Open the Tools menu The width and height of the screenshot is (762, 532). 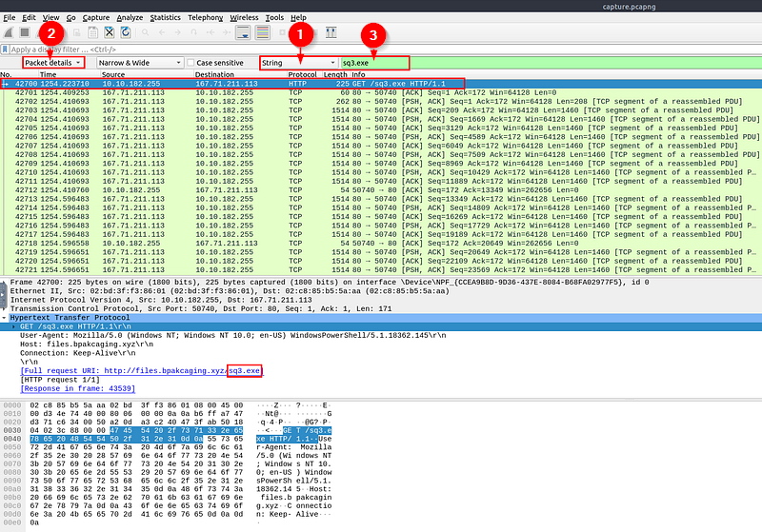(x=274, y=17)
